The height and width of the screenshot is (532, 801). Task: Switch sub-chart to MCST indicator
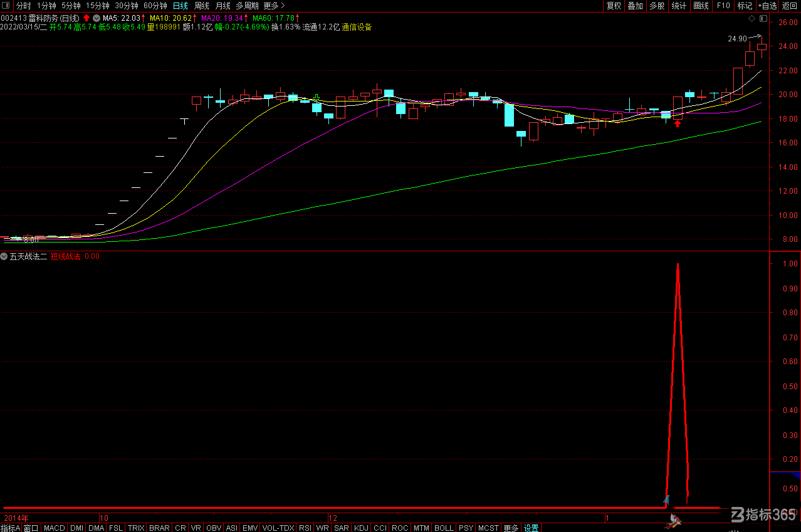[489, 528]
